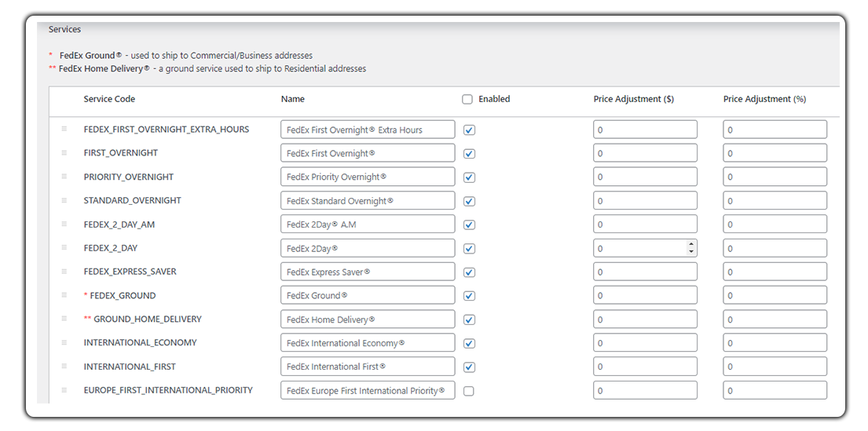Edit the name field containing exactly FedEx First Overnight
The width and height of the screenshot is (868, 431).
click(368, 153)
